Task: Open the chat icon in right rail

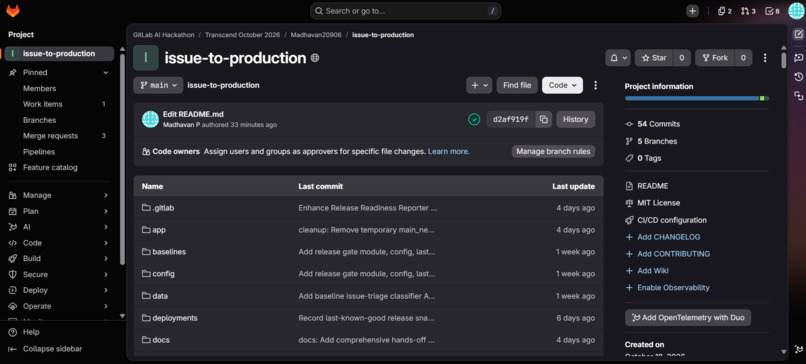Action: [x=798, y=57]
